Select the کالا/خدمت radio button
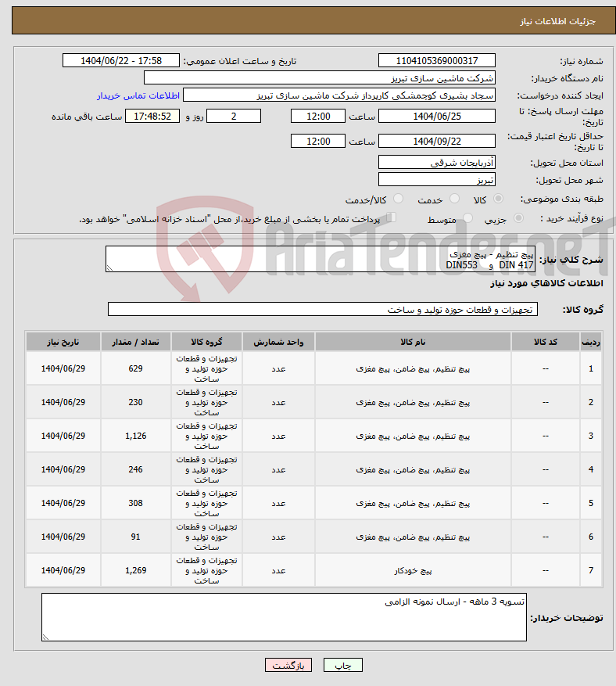The height and width of the screenshot is (686, 616). 398,199
